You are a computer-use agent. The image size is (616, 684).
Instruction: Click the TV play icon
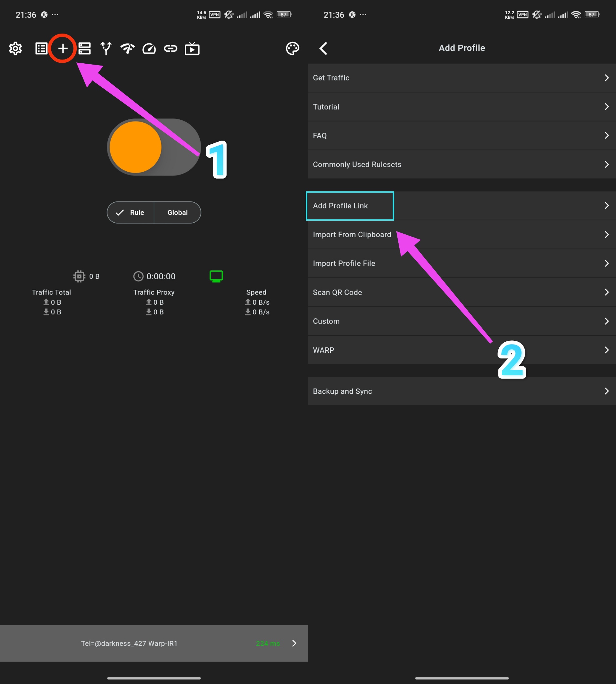click(x=192, y=49)
